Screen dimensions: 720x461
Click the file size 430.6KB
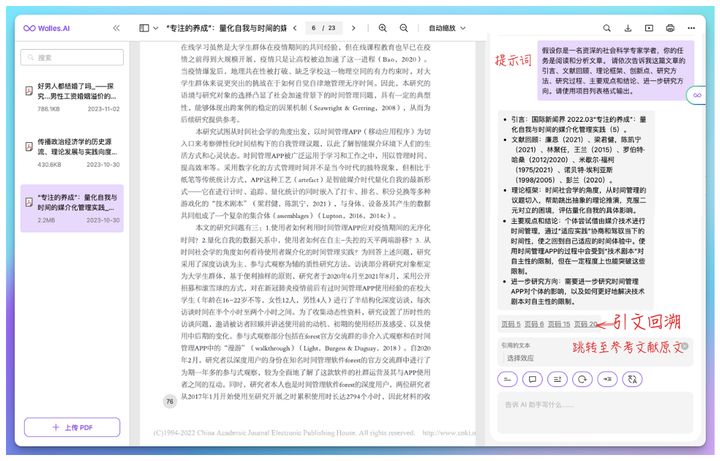click(x=49, y=164)
